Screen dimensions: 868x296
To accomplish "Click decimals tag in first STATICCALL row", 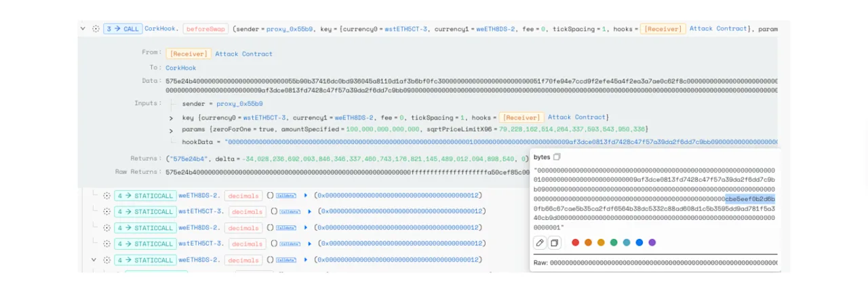I will (243, 196).
